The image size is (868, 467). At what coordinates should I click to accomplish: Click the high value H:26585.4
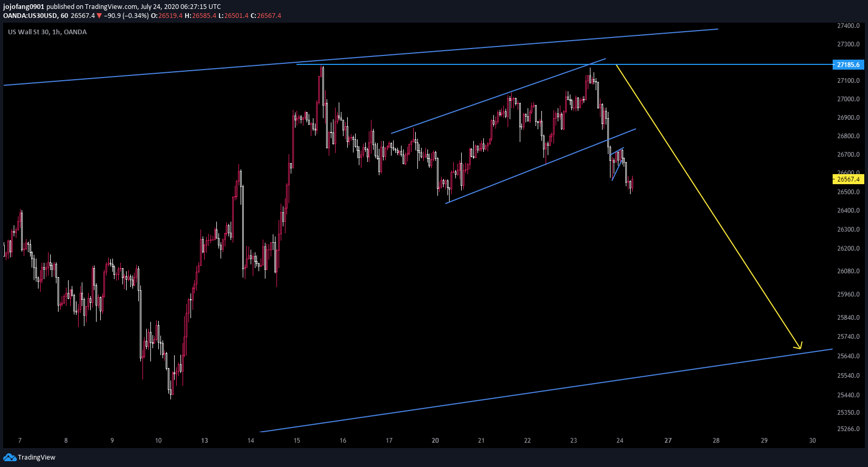(x=201, y=16)
